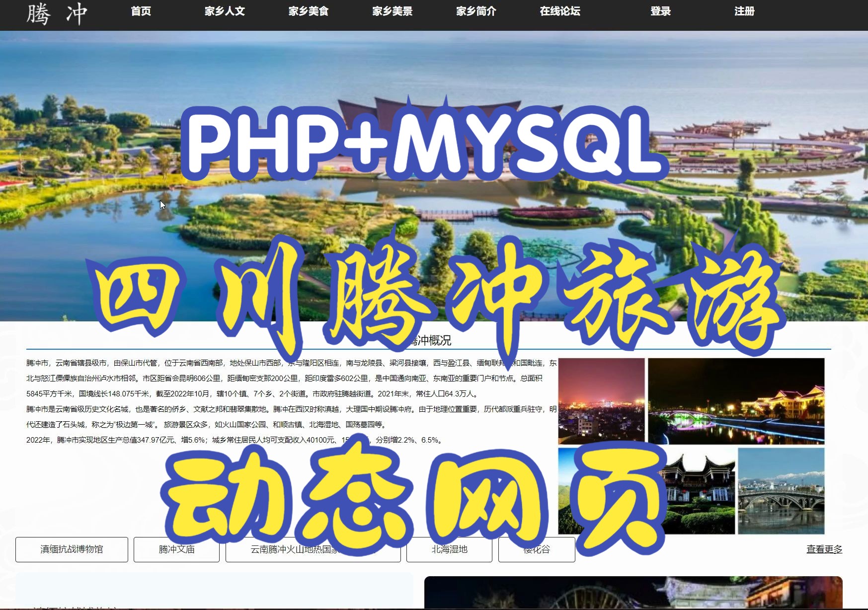868x610 pixels.
Task: Visit the 在线论坛 page
Action: (560, 11)
